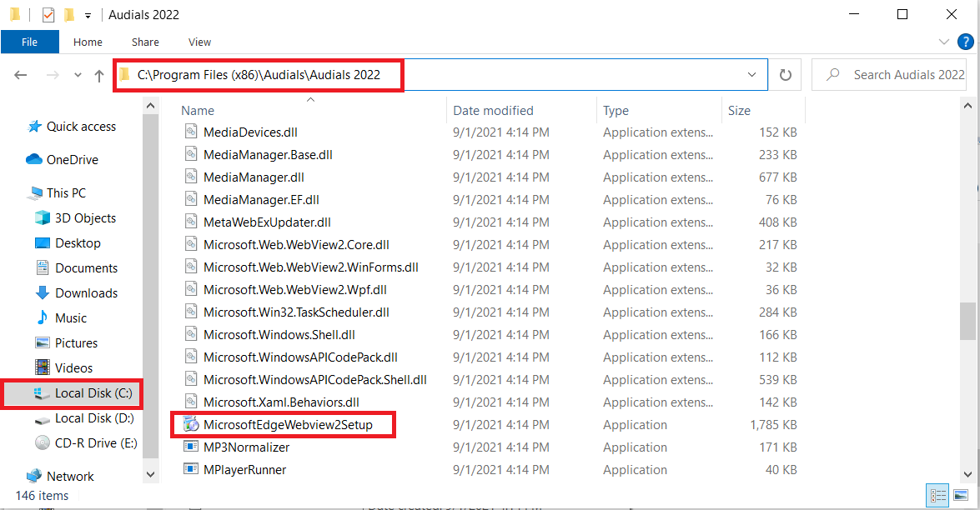This screenshot has width=980, height=510.
Task: Select the MetaWebExUpdater.dll file icon
Action: pos(191,222)
